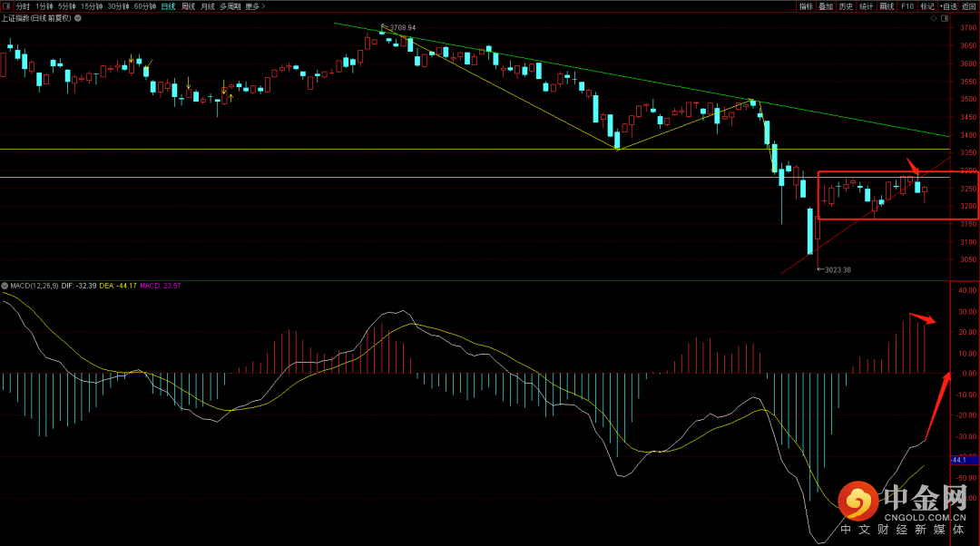Click the 返回 button
Image resolution: width=980 pixels, height=546 pixels.
(x=969, y=6)
